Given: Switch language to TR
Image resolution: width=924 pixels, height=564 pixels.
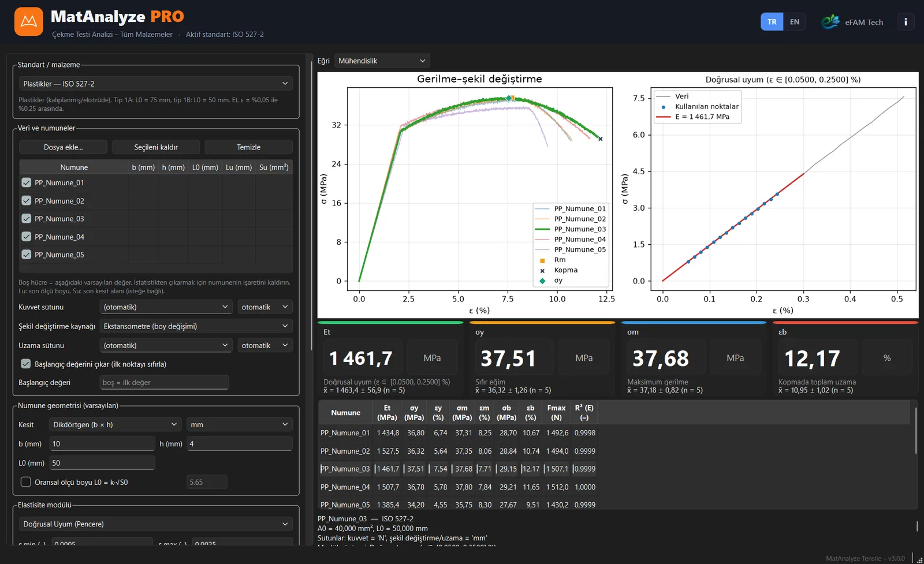Looking at the screenshot, I should click(x=772, y=22).
